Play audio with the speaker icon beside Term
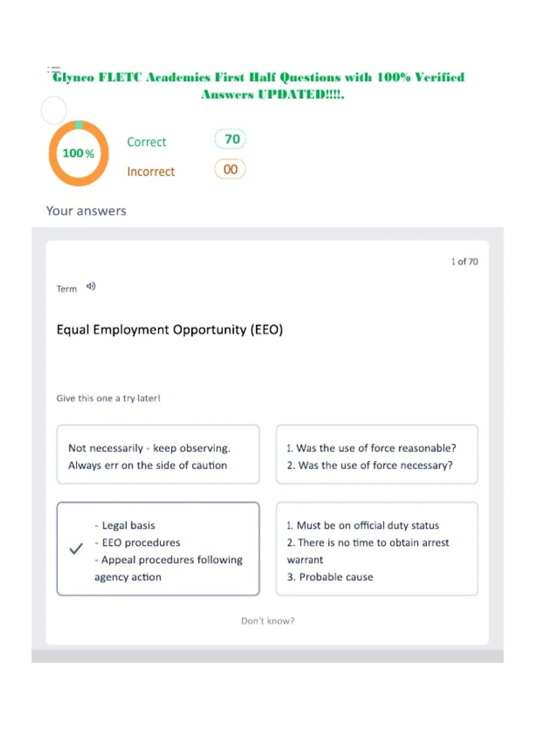Image resolution: width=534 pixels, height=756 pixels. [x=91, y=286]
